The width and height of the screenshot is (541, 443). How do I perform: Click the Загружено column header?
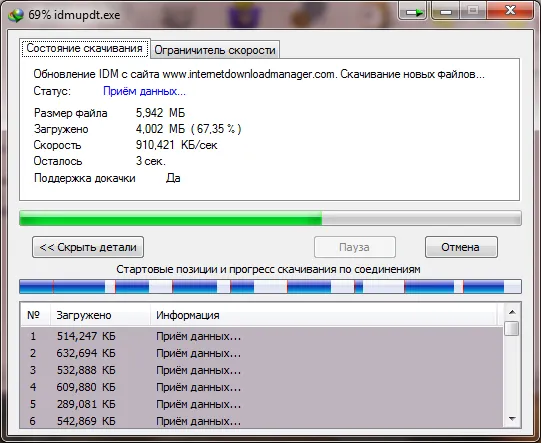point(100,315)
